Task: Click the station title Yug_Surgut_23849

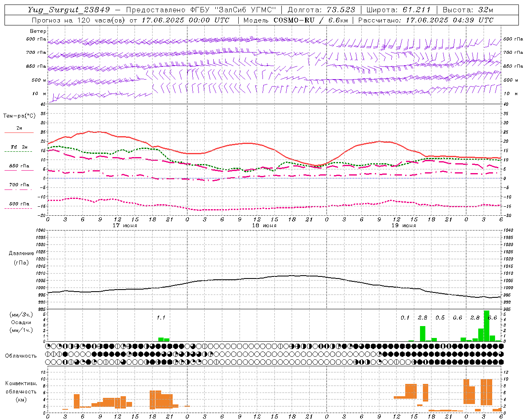Action: [x=69, y=10]
